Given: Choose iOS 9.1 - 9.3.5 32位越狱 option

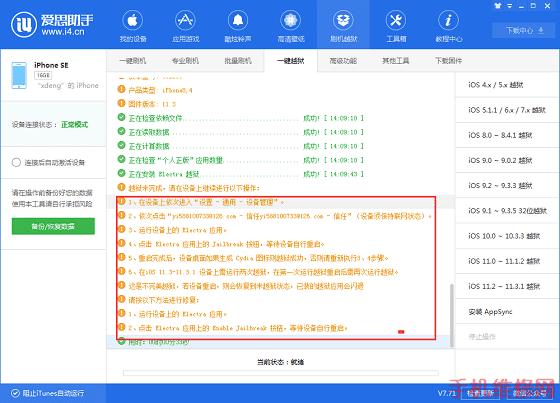Looking at the screenshot, I should coord(508,211).
